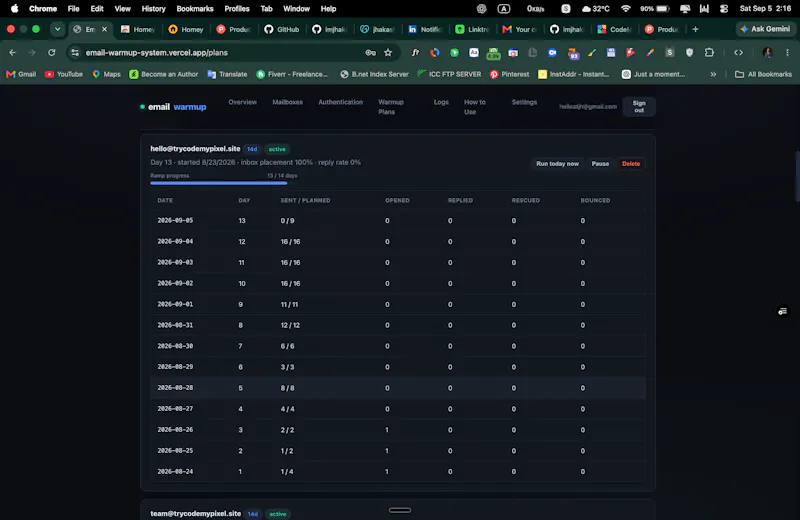Open the Extensions puzzle-piece menu

(709, 53)
